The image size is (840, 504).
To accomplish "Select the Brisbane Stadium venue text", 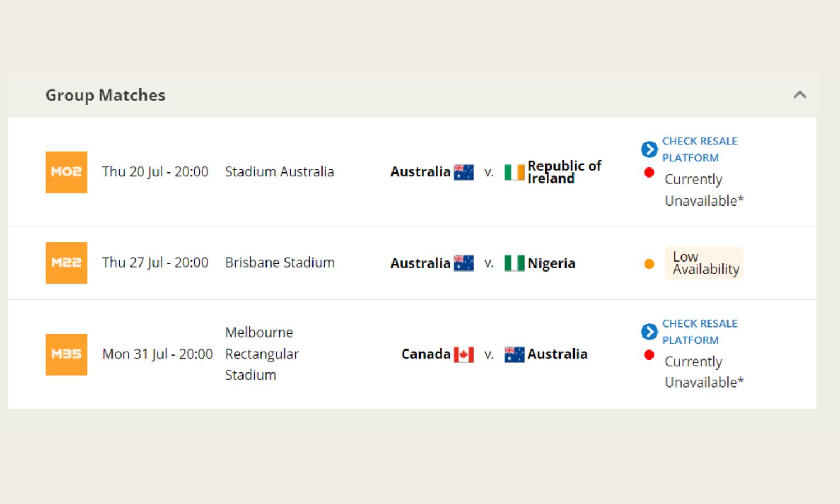I will pos(279,263).
